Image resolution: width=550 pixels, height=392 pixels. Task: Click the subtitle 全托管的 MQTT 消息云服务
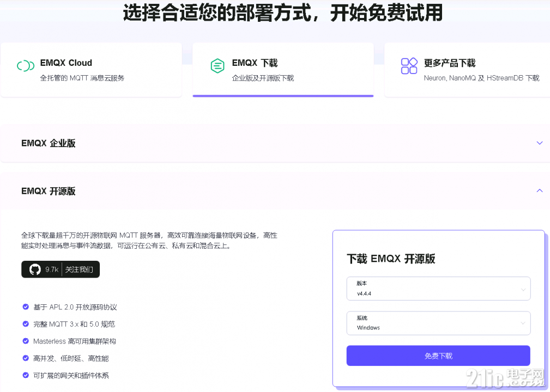pos(82,78)
